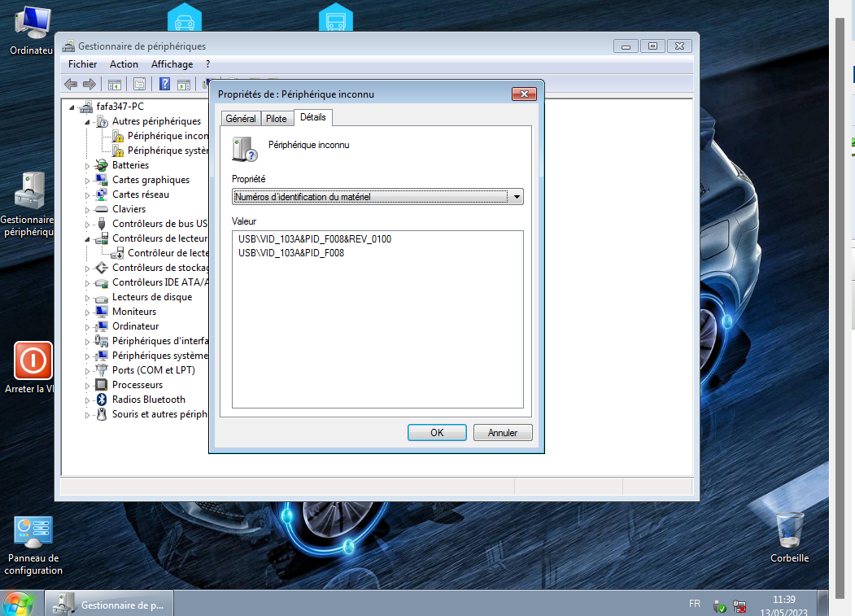Select the value USB\VID_103A&PID_F008&REV_0100

point(315,239)
